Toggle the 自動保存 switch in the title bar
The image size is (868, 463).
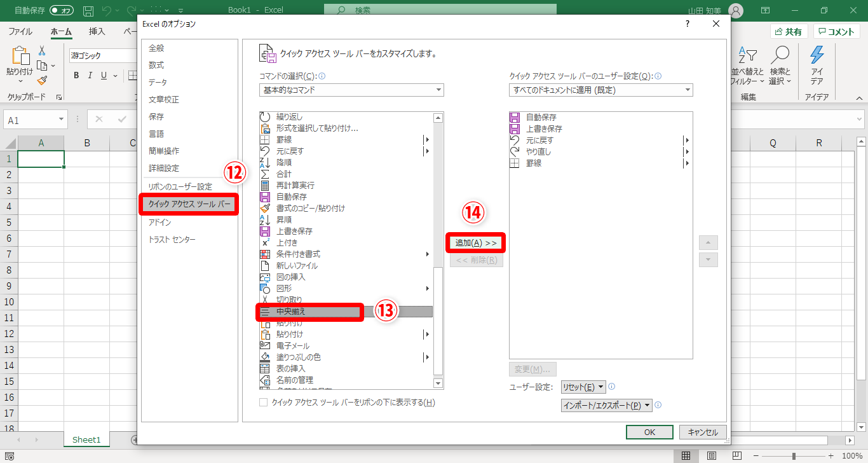coord(62,11)
